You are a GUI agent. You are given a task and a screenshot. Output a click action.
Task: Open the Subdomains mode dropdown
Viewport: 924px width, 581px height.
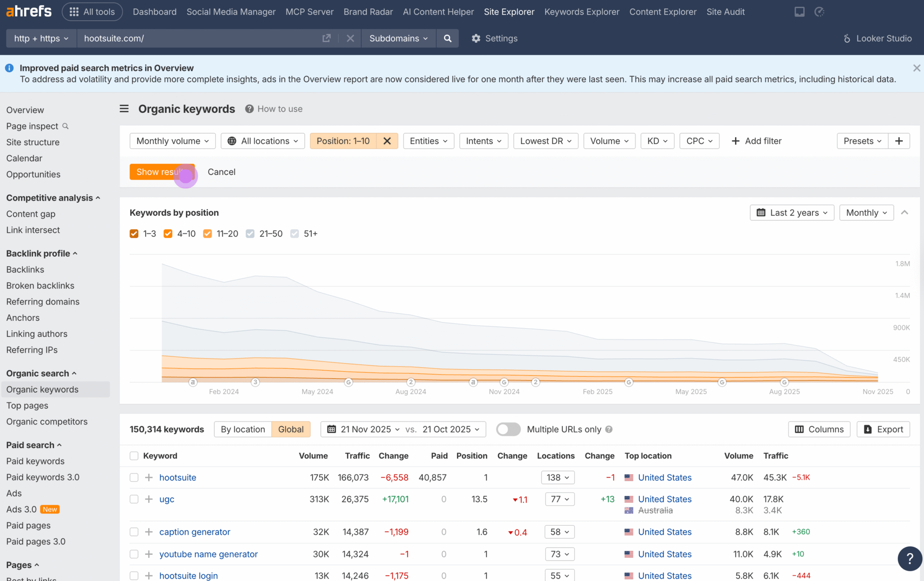(398, 38)
